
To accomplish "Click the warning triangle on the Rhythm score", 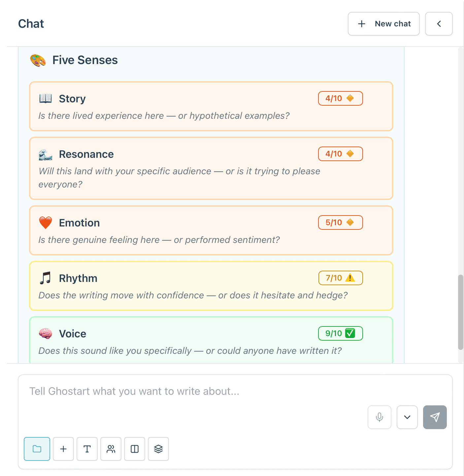I will point(350,278).
